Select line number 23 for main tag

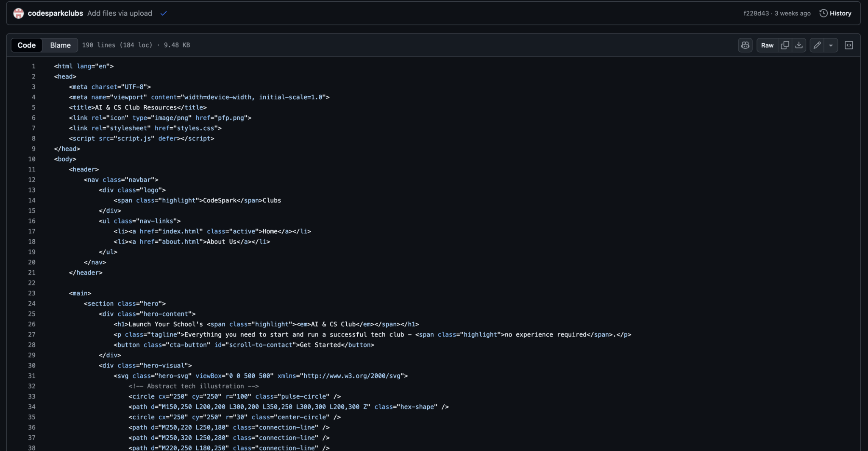click(32, 293)
